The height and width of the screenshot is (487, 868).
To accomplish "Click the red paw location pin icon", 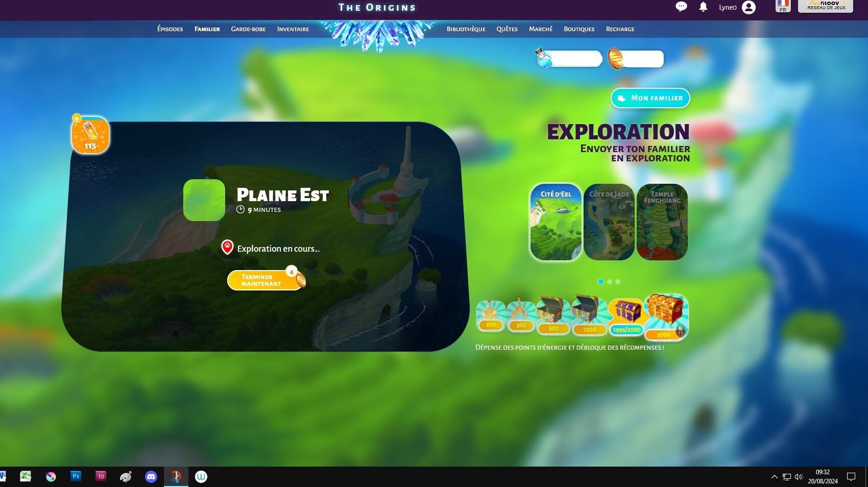I will 227,247.
